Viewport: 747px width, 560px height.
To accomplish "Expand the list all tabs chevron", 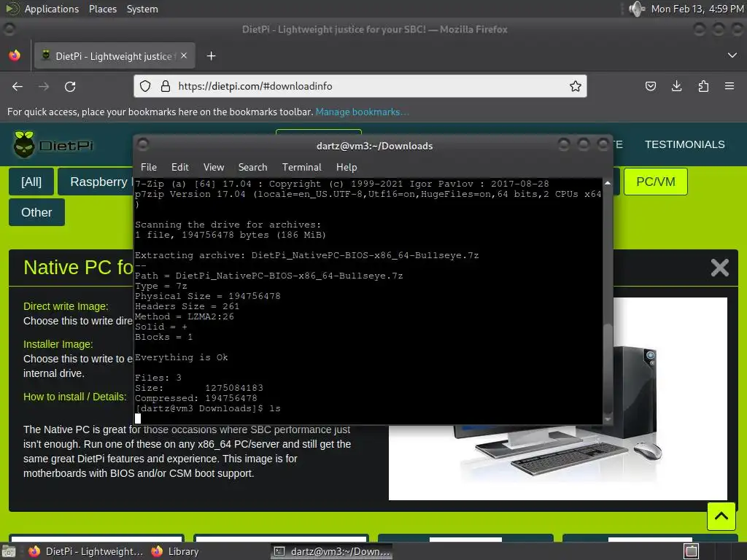I will pyautogui.click(x=732, y=55).
